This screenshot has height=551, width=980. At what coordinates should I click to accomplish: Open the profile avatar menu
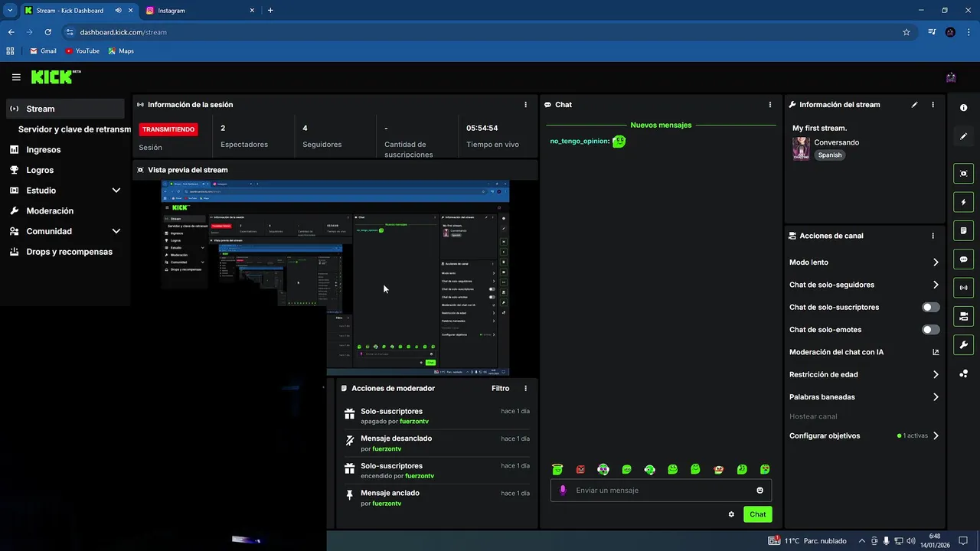tap(951, 77)
